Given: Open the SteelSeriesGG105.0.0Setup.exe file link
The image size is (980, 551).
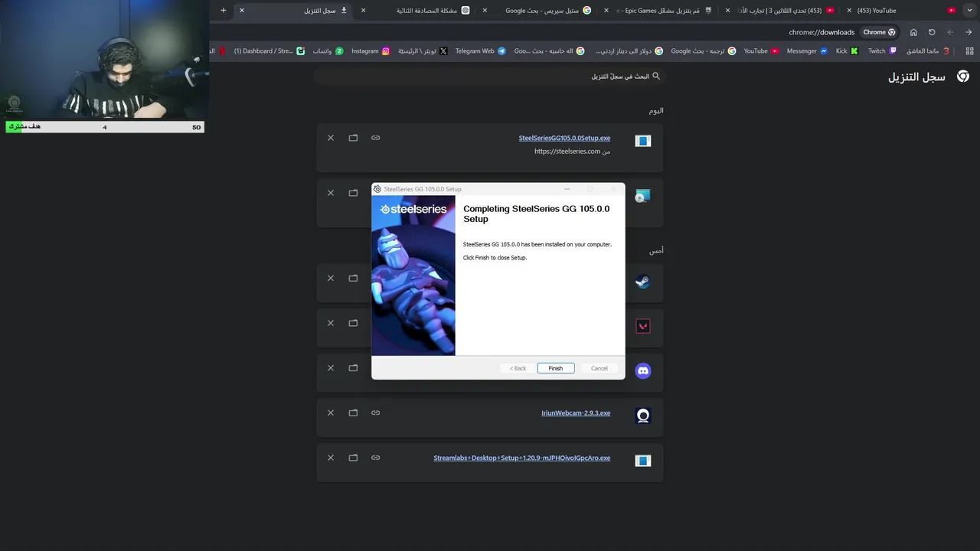Looking at the screenshot, I should click(x=564, y=138).
